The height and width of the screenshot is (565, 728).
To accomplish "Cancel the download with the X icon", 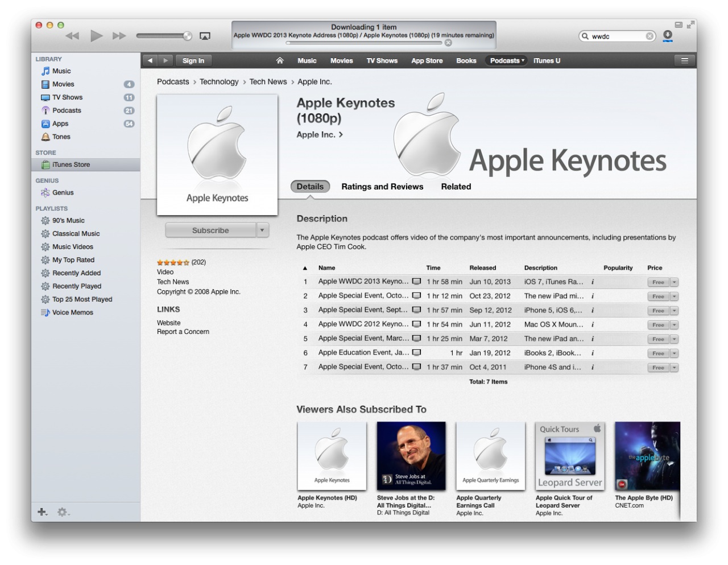I will pos(448,43).
